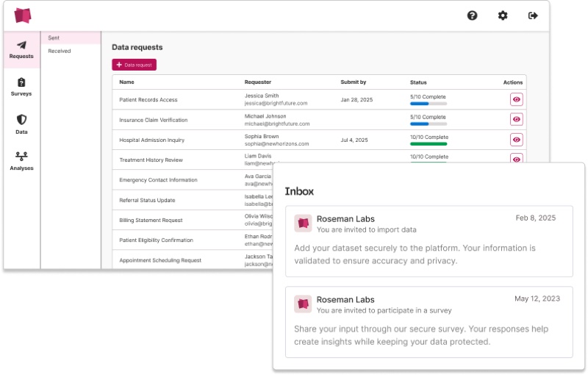Screen dimensions: 588x375
Task: Select the Hospital Admission Inquiry row name
Action: 152,140
